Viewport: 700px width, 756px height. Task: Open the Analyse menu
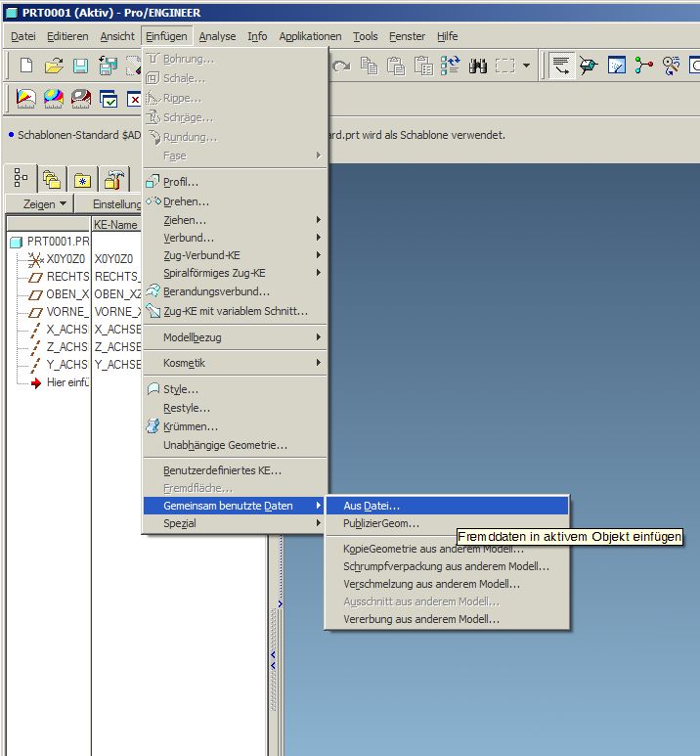[x=217, y=36]
